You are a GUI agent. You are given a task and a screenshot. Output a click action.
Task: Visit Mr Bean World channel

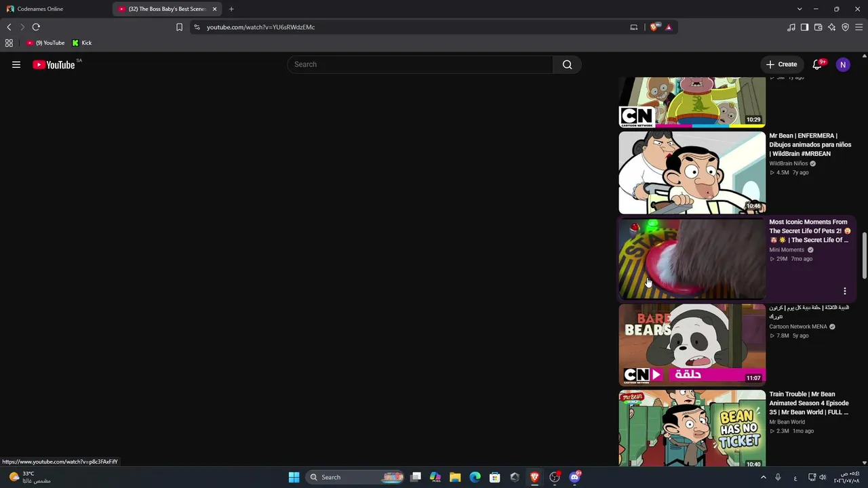coord(787,422)
